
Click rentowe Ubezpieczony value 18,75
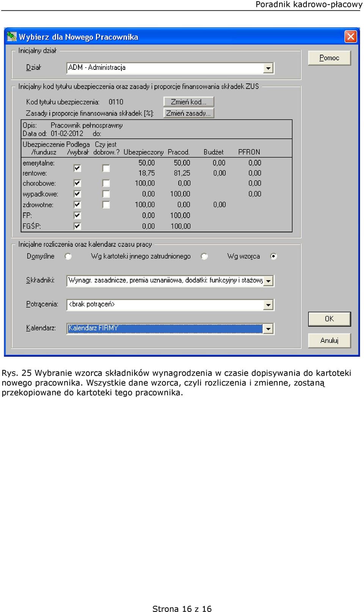pyautogui.click(x=146, y=173)
